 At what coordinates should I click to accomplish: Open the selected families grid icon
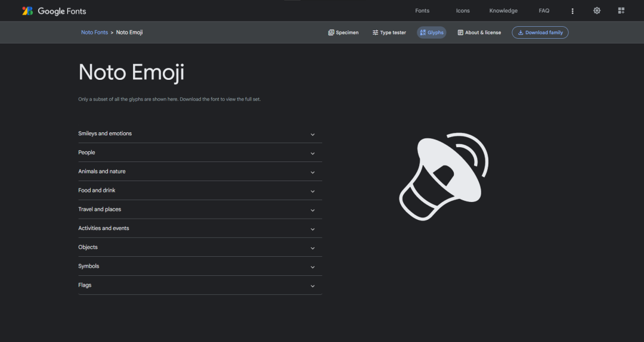(621, 11)
